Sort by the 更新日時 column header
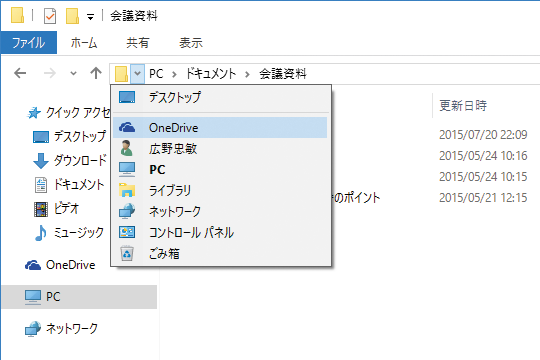The height and width of the screenshot is (360, 540). (463, 105)
